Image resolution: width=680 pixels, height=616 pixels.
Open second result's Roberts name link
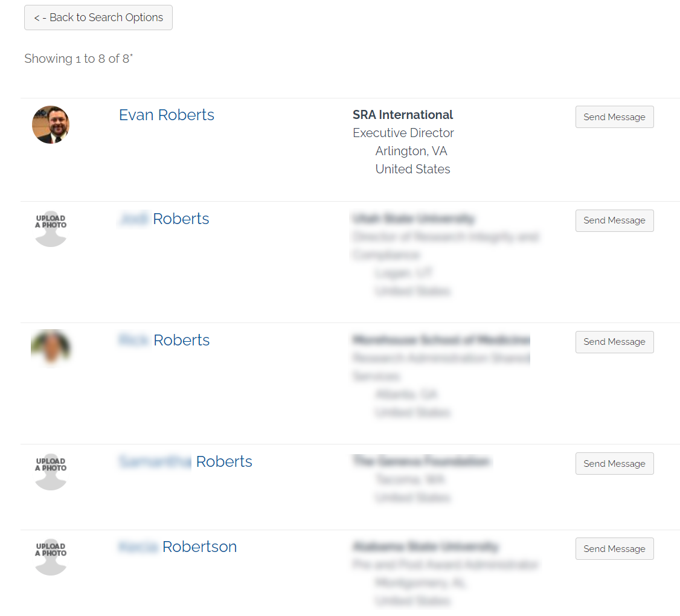(x=164, y=219)
